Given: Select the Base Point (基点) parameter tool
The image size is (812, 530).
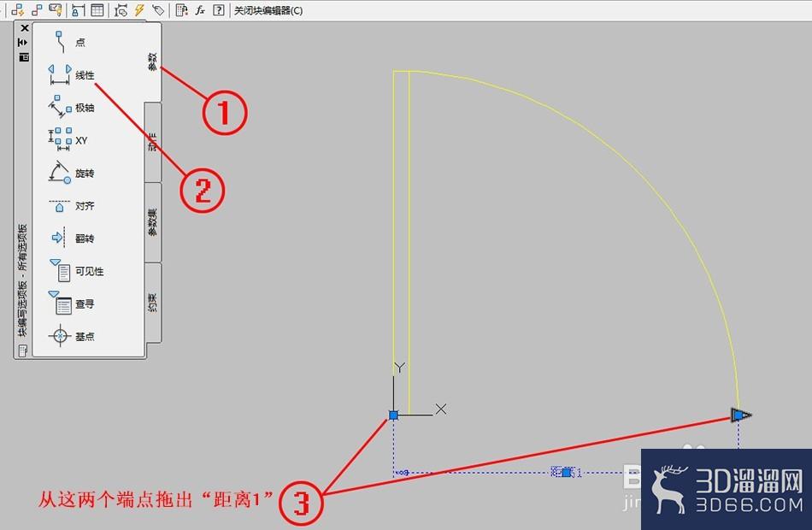Looking at the screenshot, I should coord(71,336).
